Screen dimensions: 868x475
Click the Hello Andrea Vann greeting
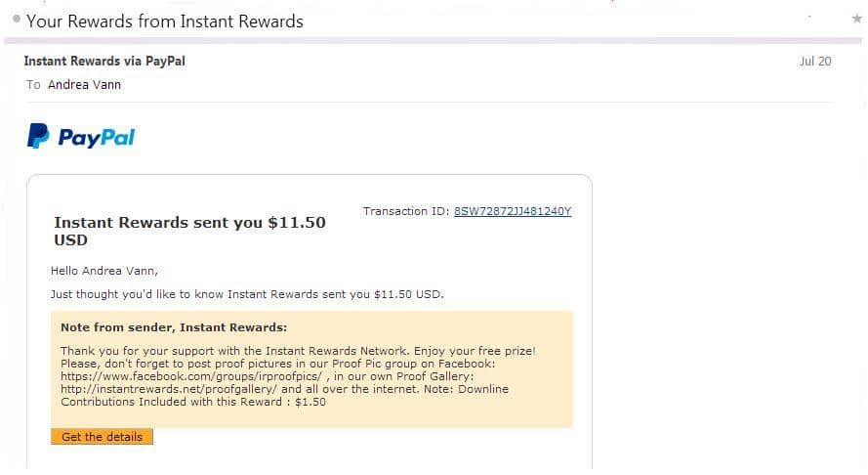click(104, 271)
